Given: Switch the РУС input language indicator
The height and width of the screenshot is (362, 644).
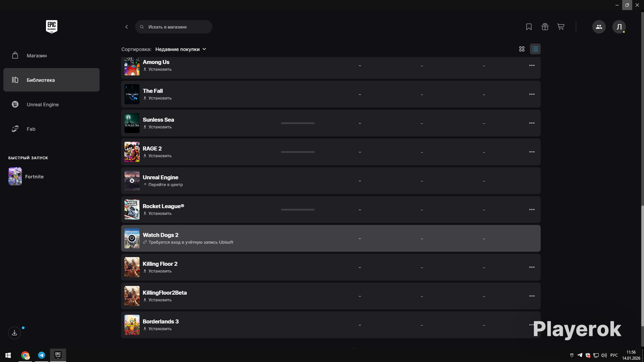Looking at the screenshot, I should [614, 355].
